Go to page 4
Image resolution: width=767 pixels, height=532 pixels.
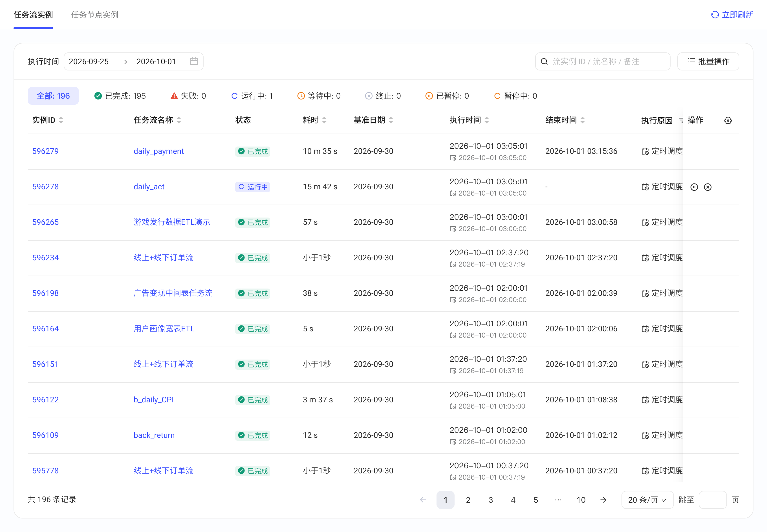pos(513,500)
